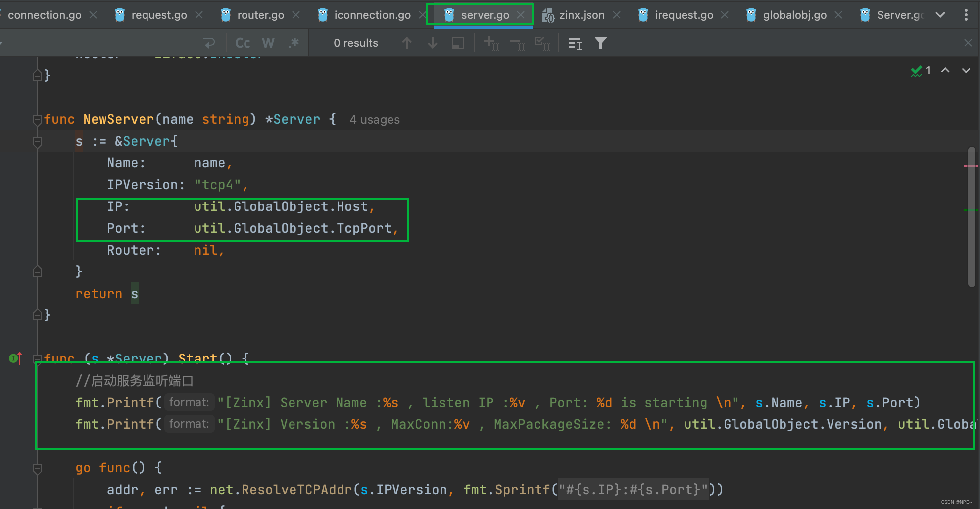Viewport: 980px width, 509px height.
Task: Close the router.go tab
Action: pos(296,15)
